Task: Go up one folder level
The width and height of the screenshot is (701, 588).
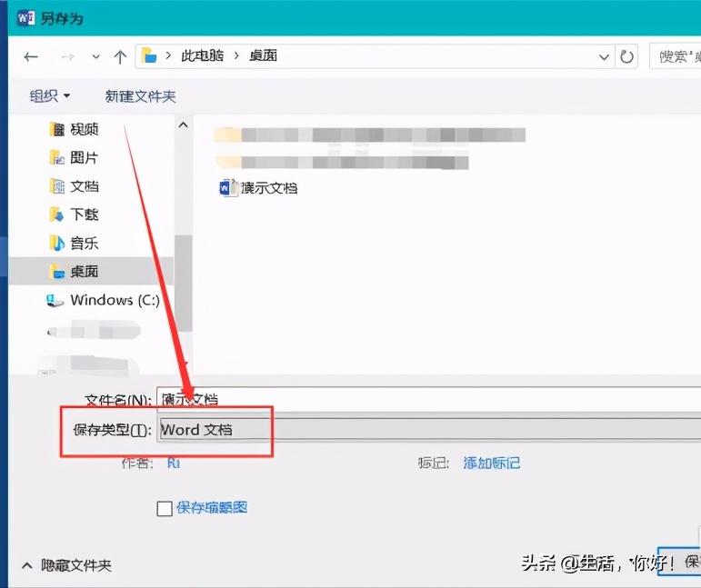Action: click(120, 56)
